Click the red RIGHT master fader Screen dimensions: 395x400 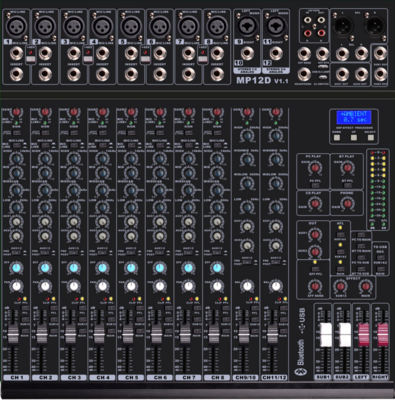pyautogui.click(x=383, y=334)
